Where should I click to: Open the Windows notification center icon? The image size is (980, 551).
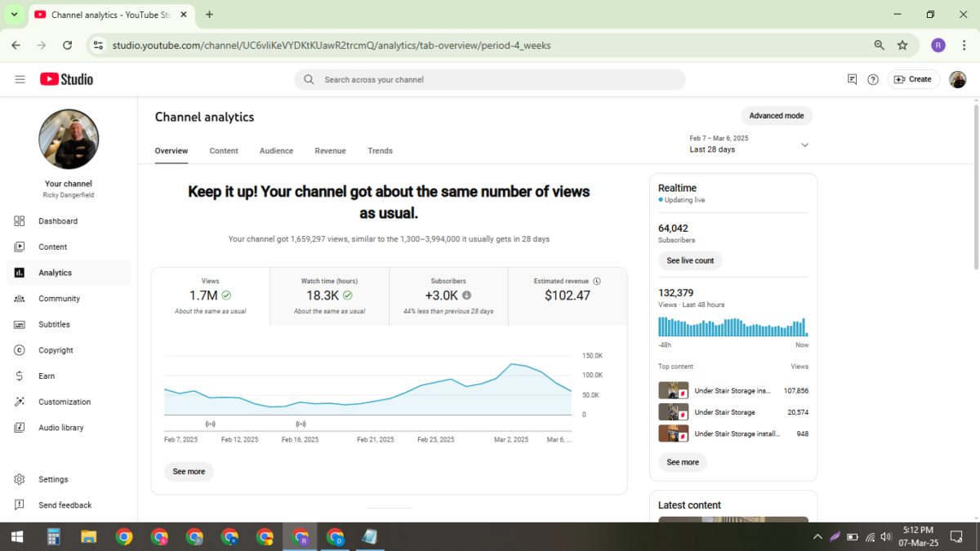pyautogui.click(x=957, y=536)
